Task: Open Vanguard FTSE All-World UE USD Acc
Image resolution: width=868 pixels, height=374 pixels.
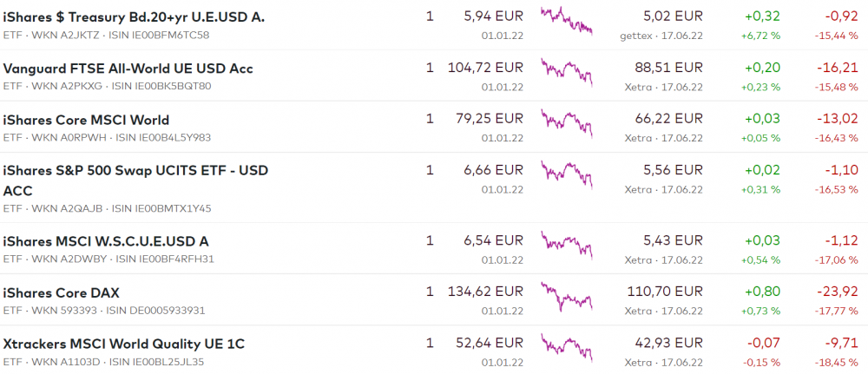Action: tap(128, 69)
